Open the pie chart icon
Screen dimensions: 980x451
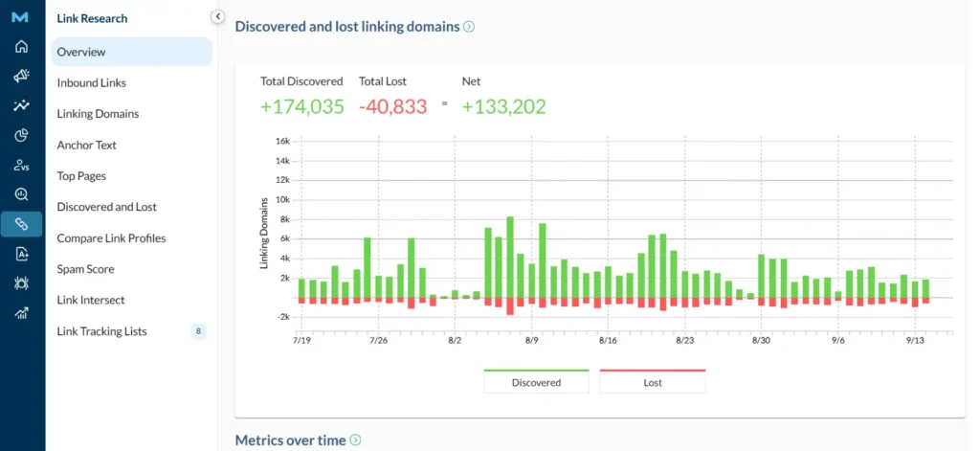(21, 135)
